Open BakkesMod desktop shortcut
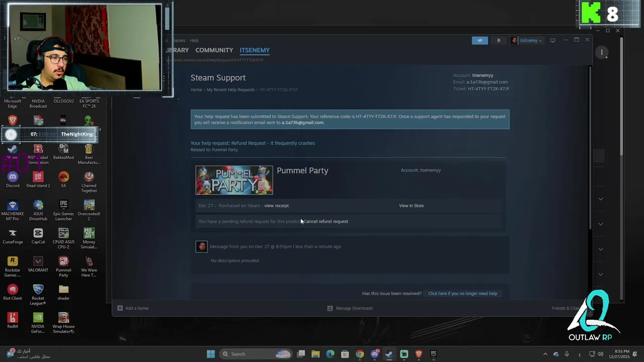This screenshot has width=644, height=362. pos(63,151)
